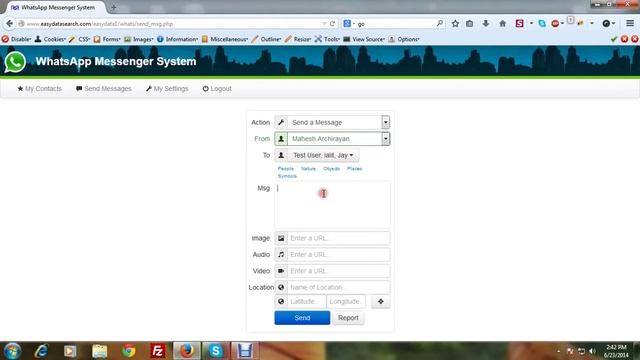This screenshot has height=360, width=640.
Task: Select Nature emoji category
Action: pyautogui.click(x=308, y=169)
